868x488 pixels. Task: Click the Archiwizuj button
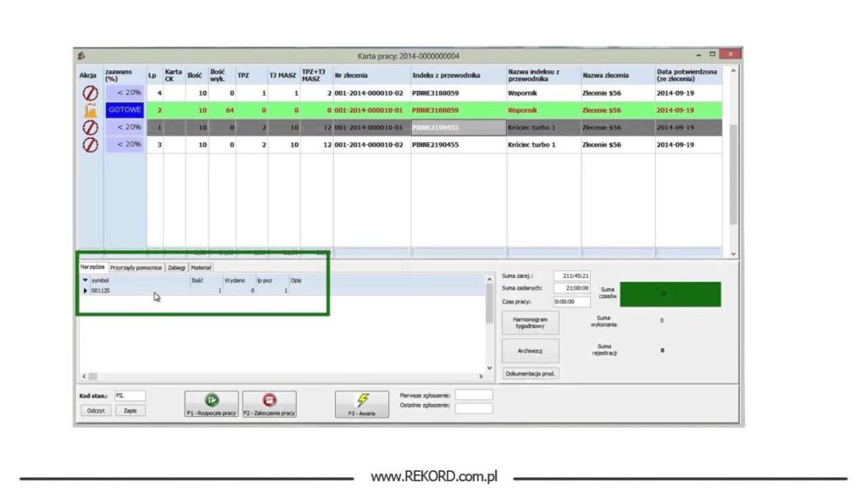pyautogui.click(x=531, y=350)
